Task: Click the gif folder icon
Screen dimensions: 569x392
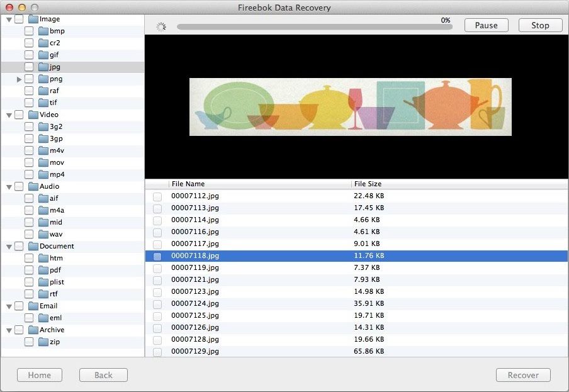Action: tap(43, 55)
